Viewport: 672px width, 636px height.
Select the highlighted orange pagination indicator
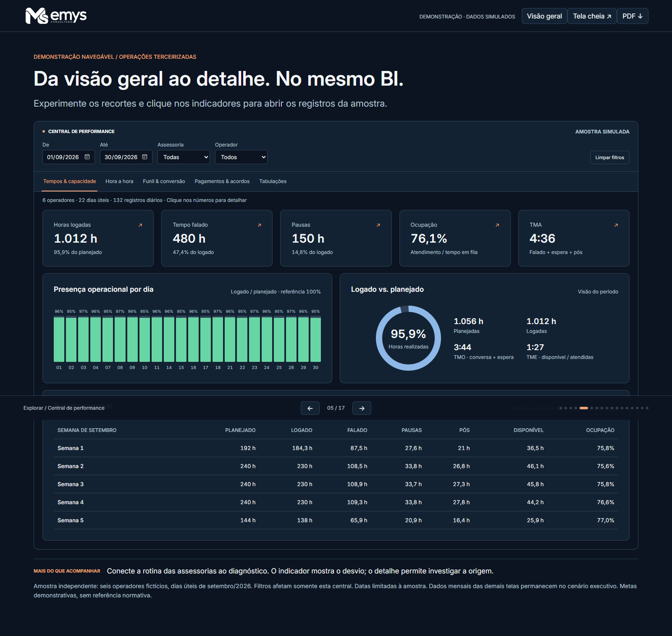coord(584,408)
